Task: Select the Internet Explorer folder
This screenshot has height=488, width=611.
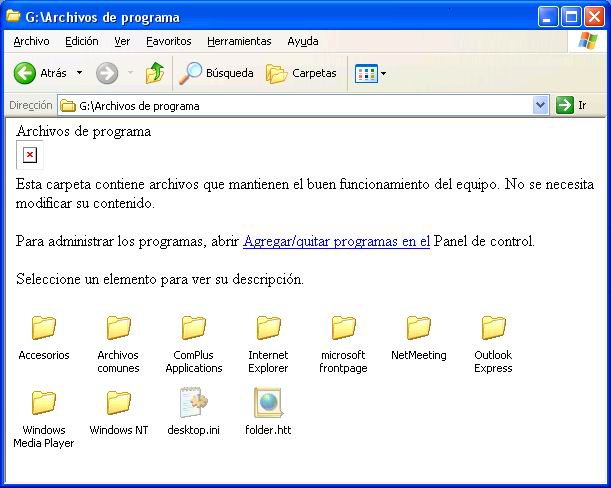Action: 268,344
